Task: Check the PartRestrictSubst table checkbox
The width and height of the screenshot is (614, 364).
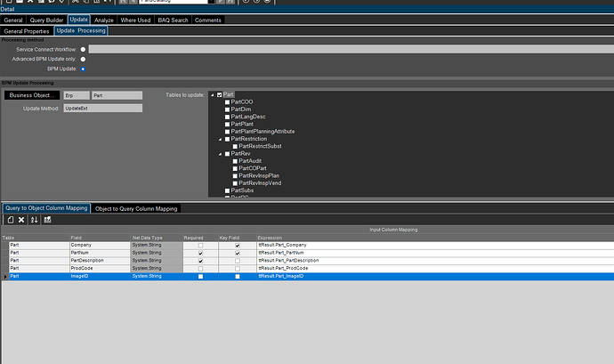Action: [x=235, y=147]
